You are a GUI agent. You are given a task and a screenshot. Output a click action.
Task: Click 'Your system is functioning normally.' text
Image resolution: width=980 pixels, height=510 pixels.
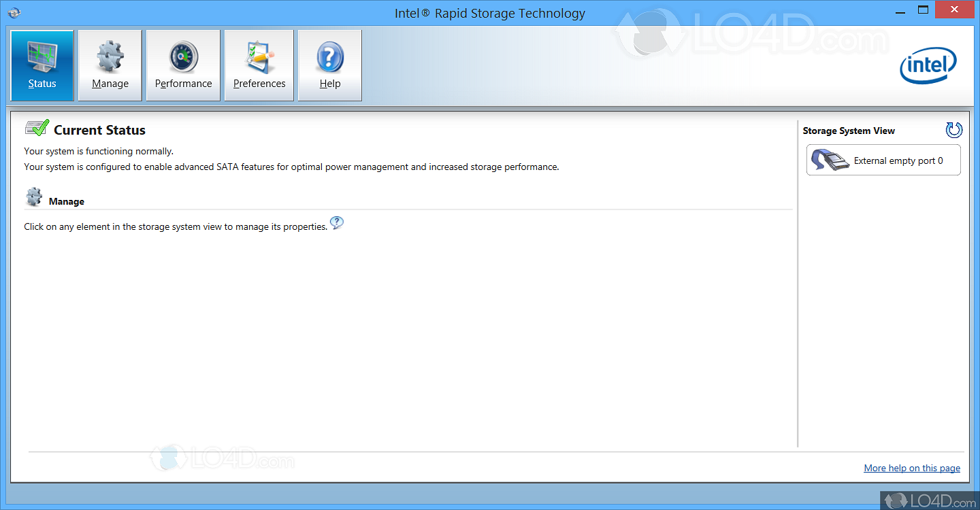pos(99,151)
